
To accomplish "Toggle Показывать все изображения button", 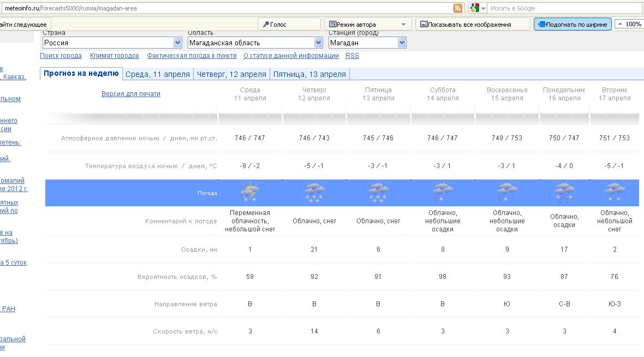I will [x=473, y=25].
